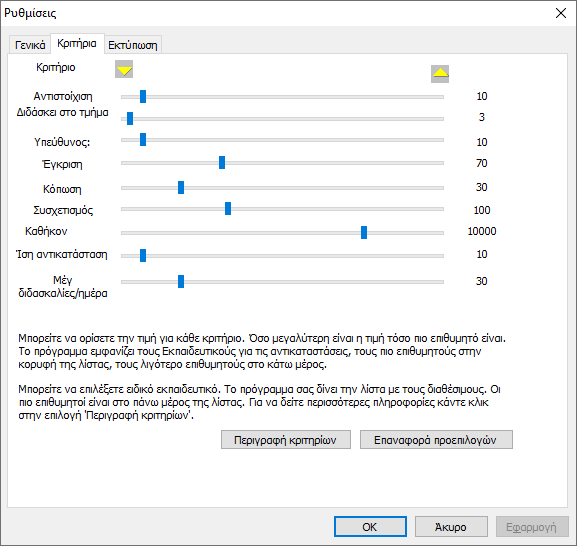This screenshot has height=546, width=577.
Task: Click the Ίση αντικατάσταση slider thumb
Action: click(x=143, y=255)
